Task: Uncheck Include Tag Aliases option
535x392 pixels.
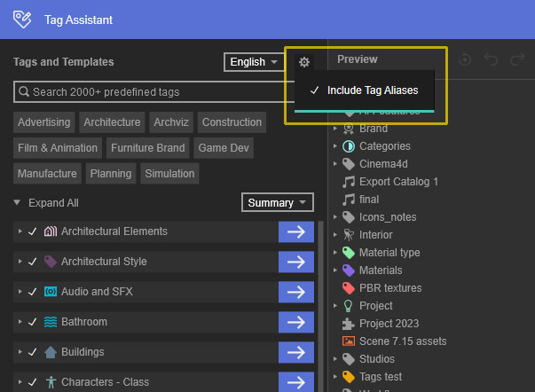Action: 364,90
